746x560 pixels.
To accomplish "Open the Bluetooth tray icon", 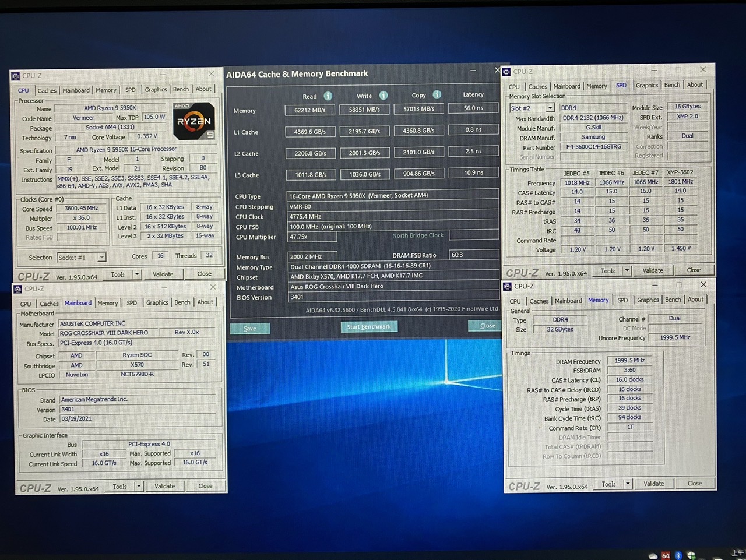I will coord(678,555).
